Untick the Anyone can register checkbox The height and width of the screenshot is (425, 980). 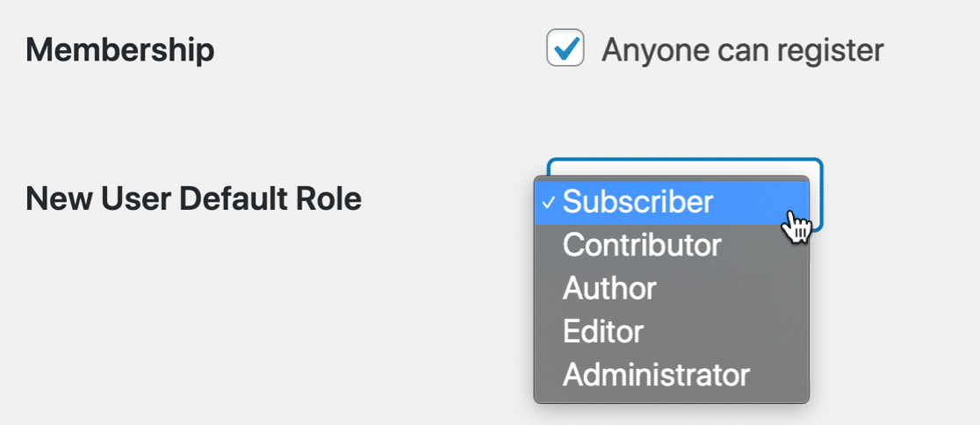point(566,48)
